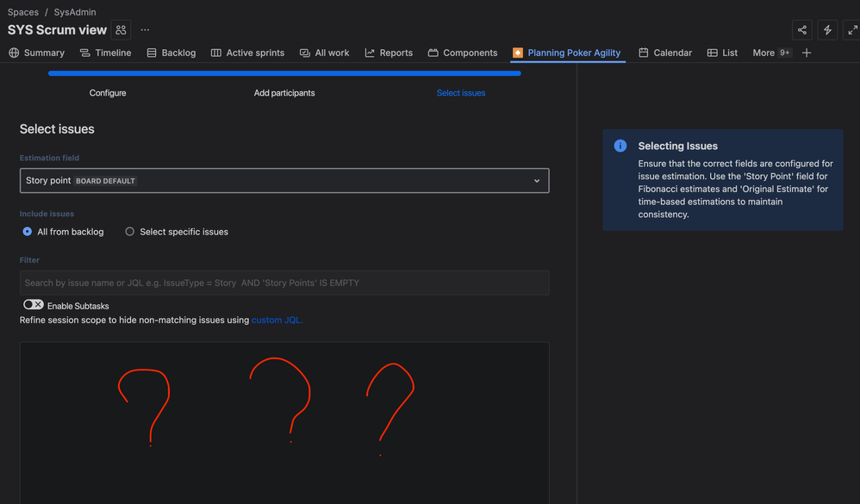This screenshot has height=504, width=860.
Task: Open the Estimation field Story point dropdown
Action: point(284,180)
